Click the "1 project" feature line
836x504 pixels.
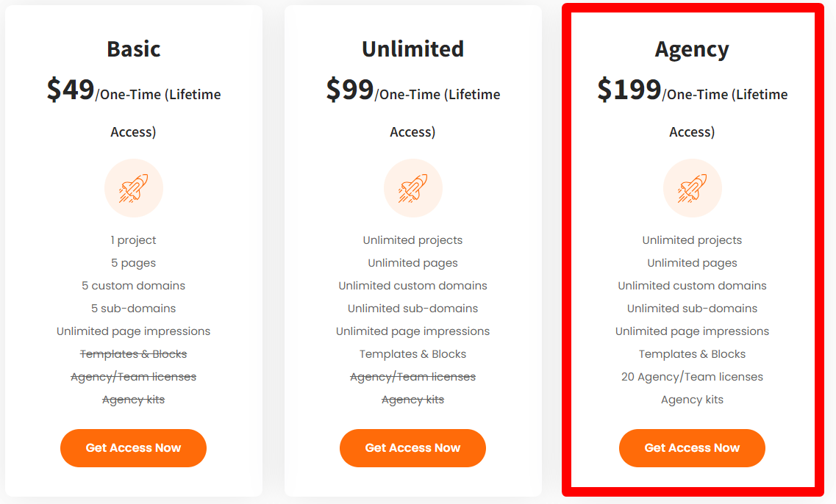(133, 240)
